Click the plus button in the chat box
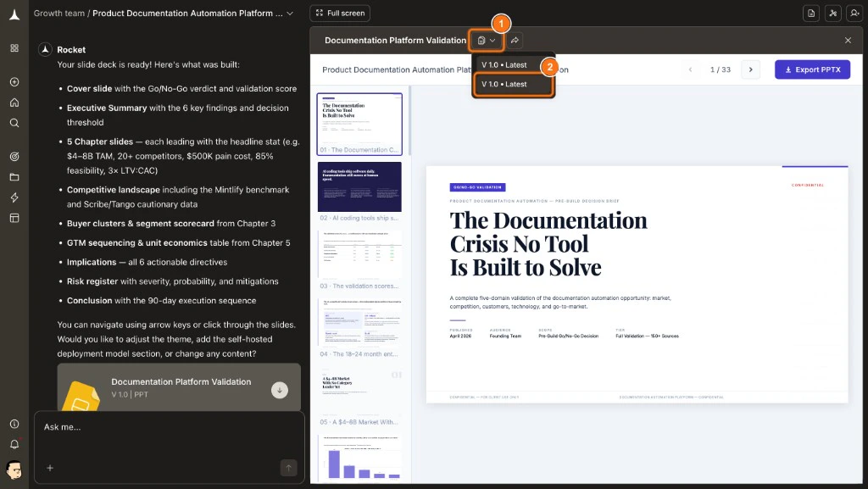The image size is (868, 489). click(50, 467)
